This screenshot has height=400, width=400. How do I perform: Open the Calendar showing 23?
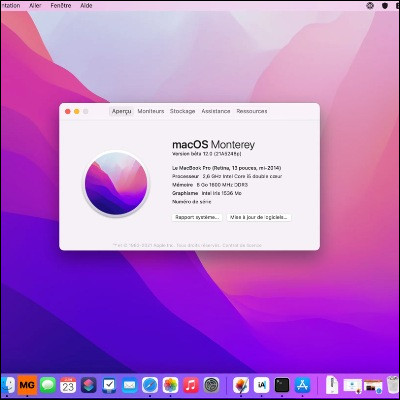tap(68, 385)
